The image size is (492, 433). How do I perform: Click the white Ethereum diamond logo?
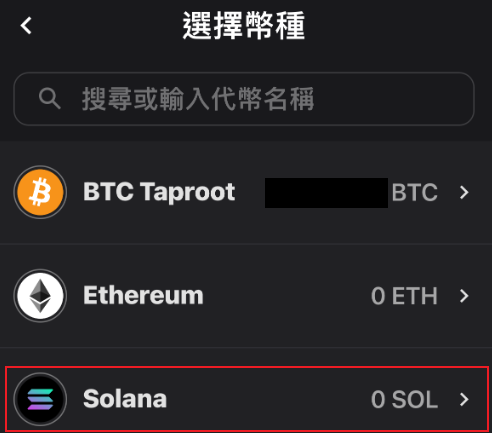(40, 296)
